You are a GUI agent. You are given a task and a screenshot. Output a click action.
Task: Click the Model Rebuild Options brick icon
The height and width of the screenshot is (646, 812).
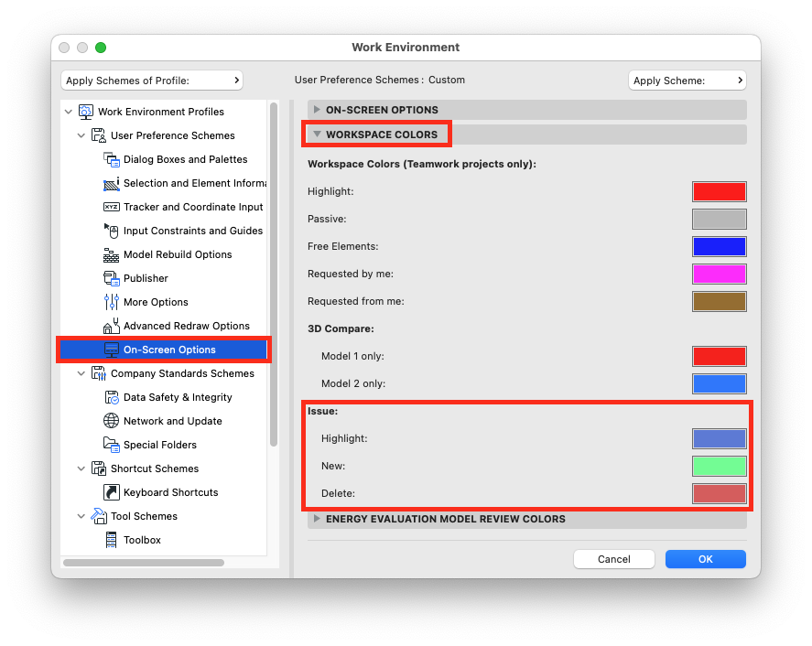[x=112, y=254]
